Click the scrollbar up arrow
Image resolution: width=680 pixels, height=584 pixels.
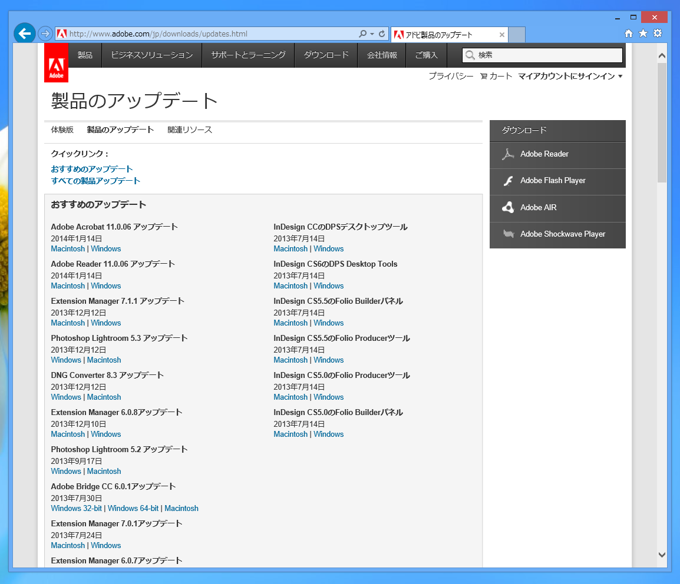click(662, 55)
